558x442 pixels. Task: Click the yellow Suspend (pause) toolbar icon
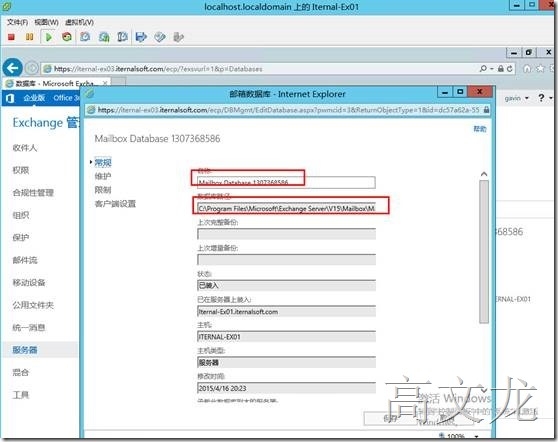click(30, 37)
